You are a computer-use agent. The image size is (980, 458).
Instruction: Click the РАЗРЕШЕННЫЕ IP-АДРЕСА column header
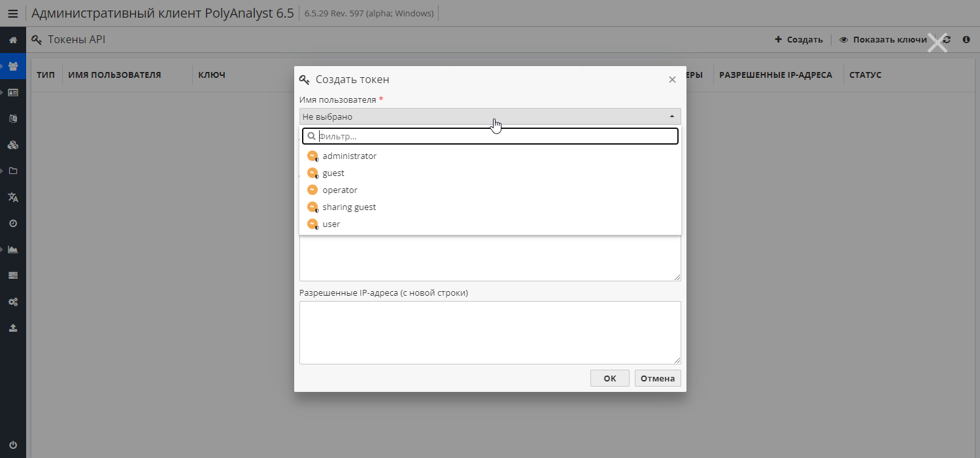pos(775,75)
